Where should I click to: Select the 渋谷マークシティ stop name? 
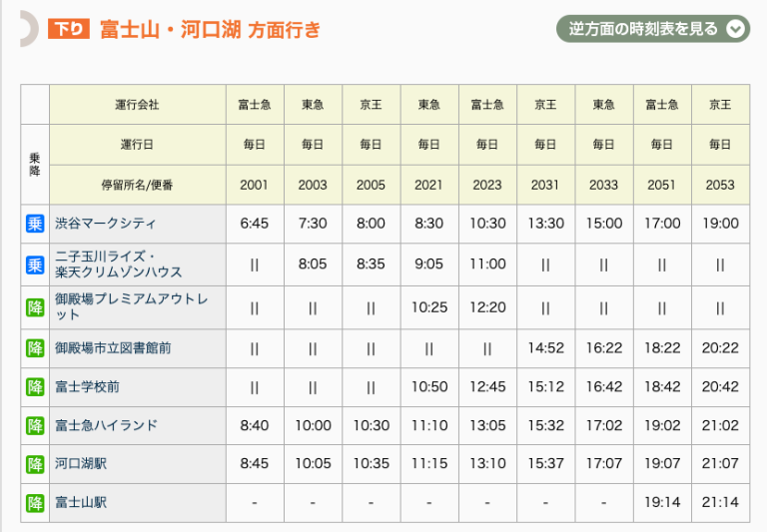[105, 224]
